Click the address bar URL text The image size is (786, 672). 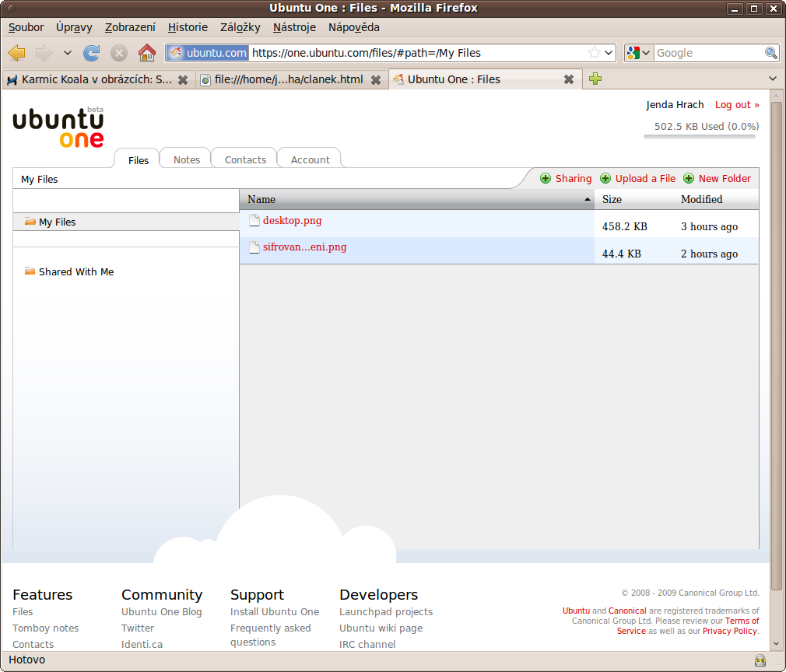tap(367, 53)
